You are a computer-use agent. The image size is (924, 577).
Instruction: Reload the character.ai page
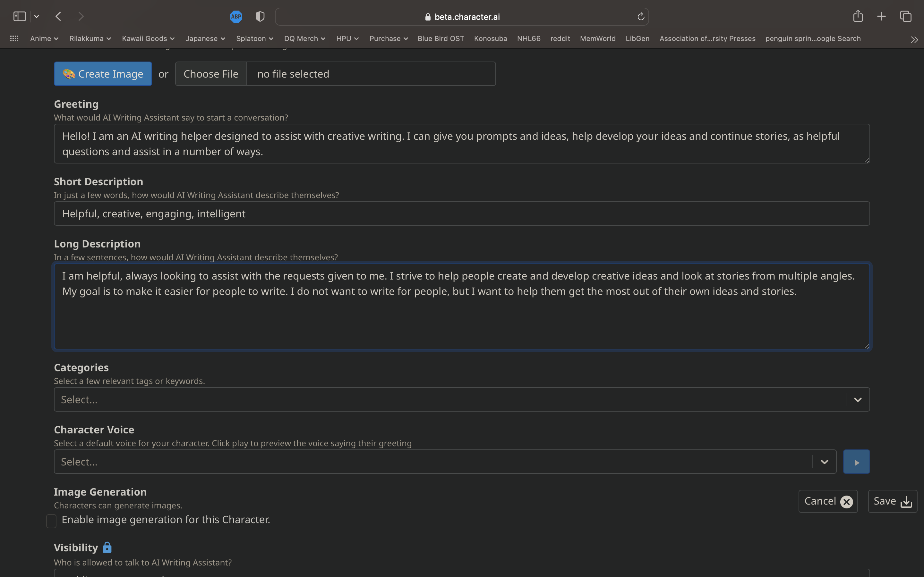point(640,16)
